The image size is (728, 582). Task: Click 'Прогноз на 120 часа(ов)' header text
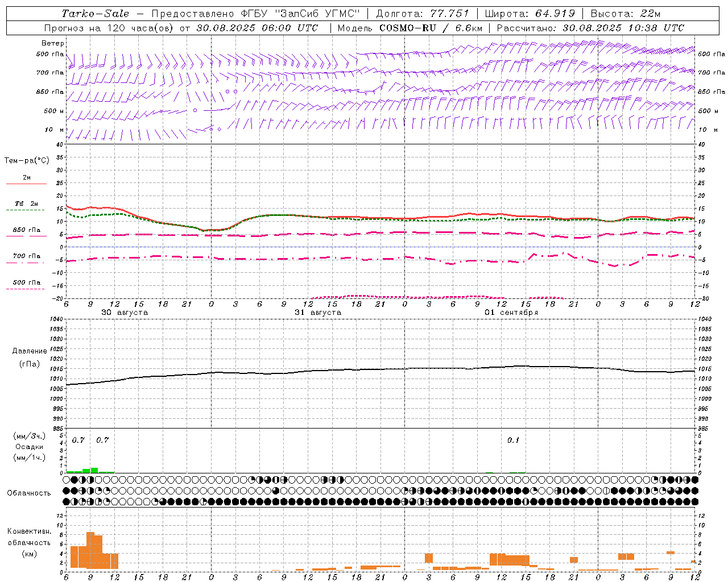[109, 28]
